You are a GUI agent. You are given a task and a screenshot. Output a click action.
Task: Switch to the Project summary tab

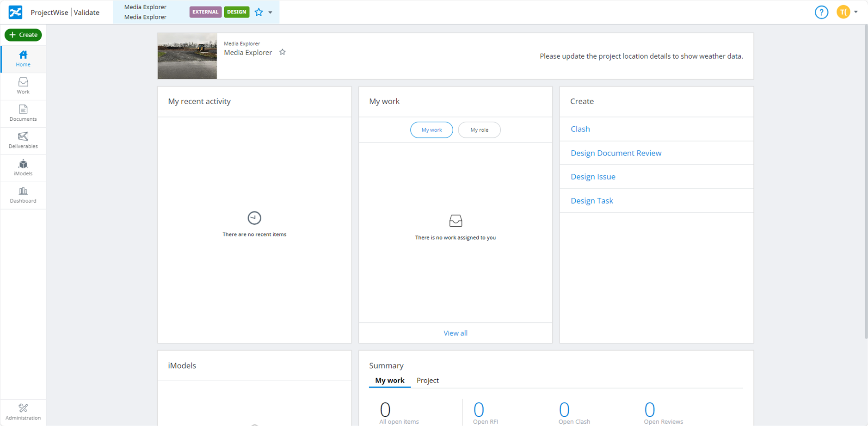[x=427, y=380]
